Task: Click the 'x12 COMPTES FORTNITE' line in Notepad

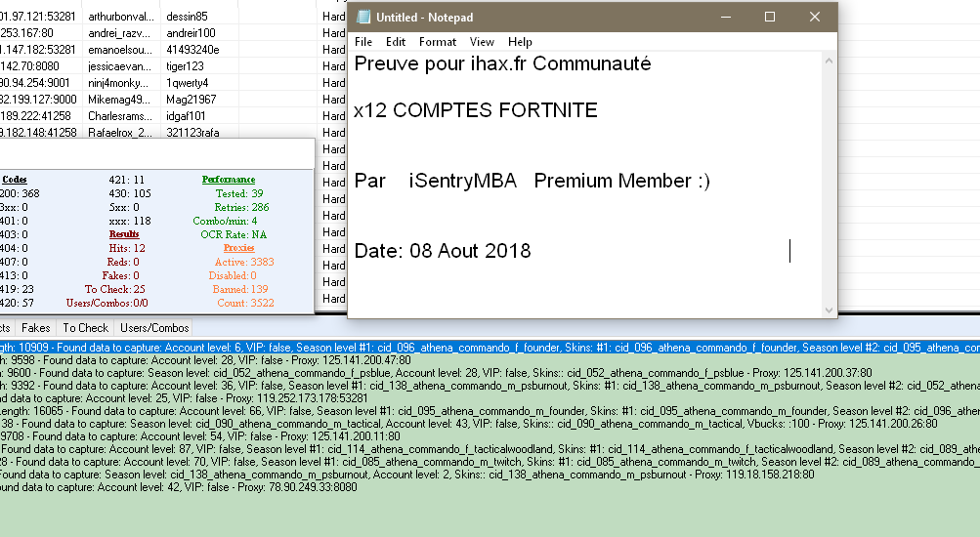Action: point(476,110)
